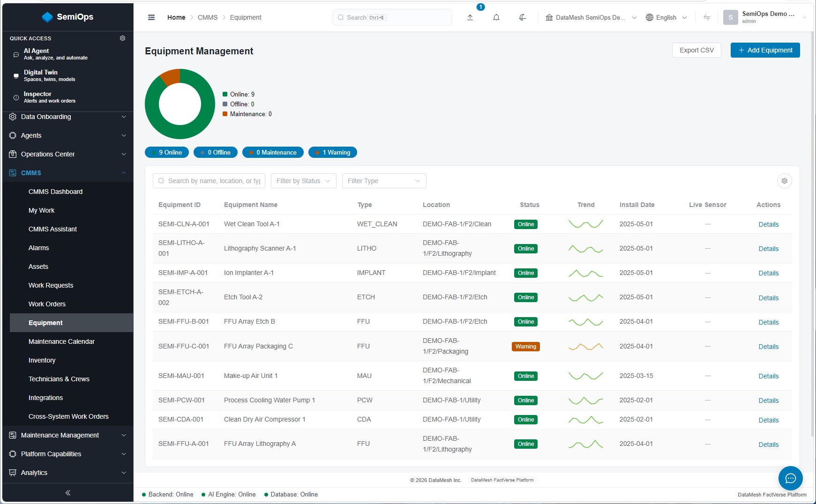Click the Home breadcrumb link
The height and width of the screenshot is (504, 816).
click(x=176, y=17)
